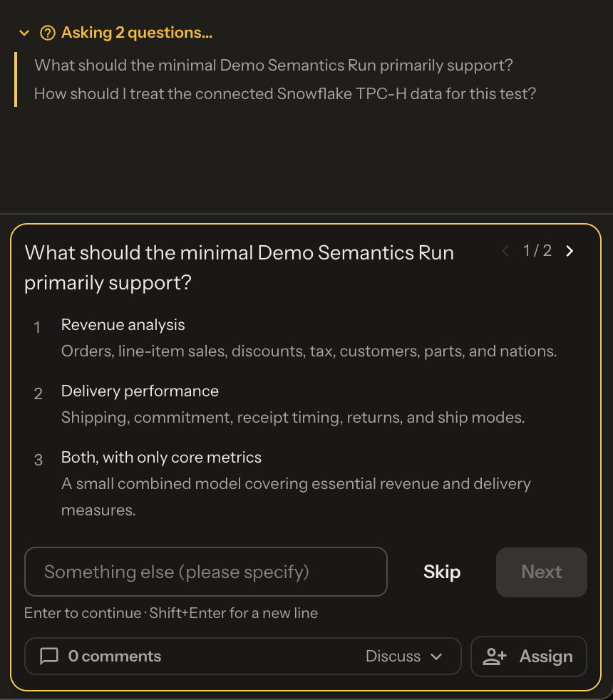Click the Assign button label
Viewport: 613px width, 700px height.
[546, 657]
